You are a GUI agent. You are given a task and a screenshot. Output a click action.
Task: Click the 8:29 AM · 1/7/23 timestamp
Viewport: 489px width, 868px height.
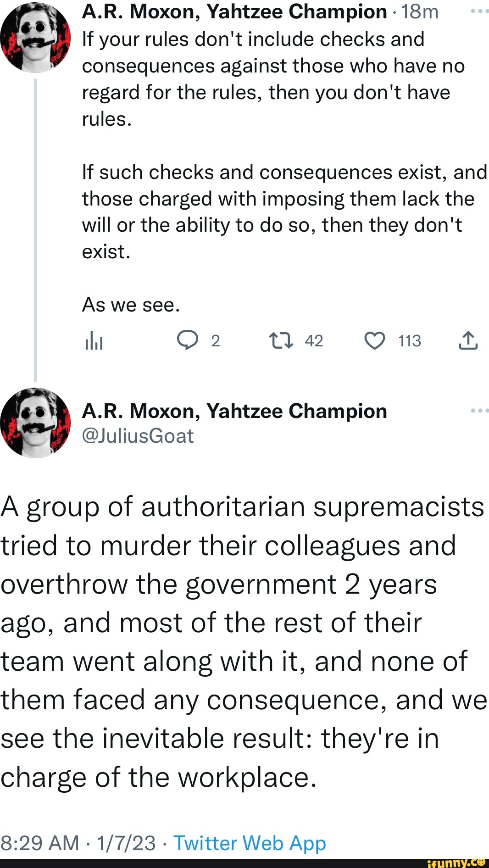[x=78, y=843]
